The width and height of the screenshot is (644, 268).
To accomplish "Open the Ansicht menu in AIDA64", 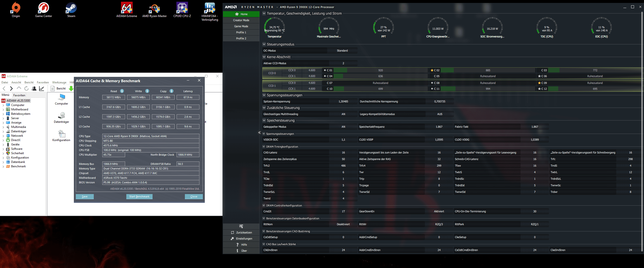I will tap(16, 82).
